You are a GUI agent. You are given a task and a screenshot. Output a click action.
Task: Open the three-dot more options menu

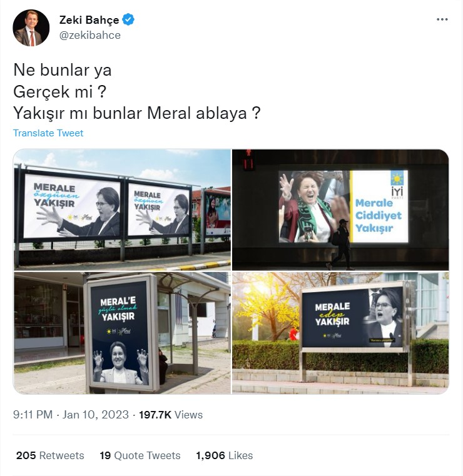tap(442, 19)
